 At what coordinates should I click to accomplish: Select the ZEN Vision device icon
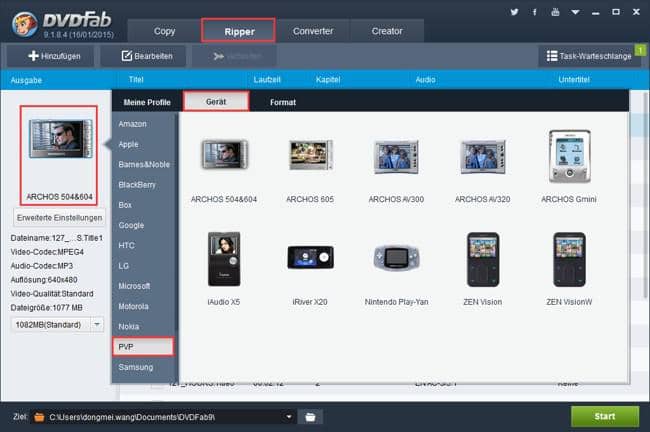[x=483, y=260]
